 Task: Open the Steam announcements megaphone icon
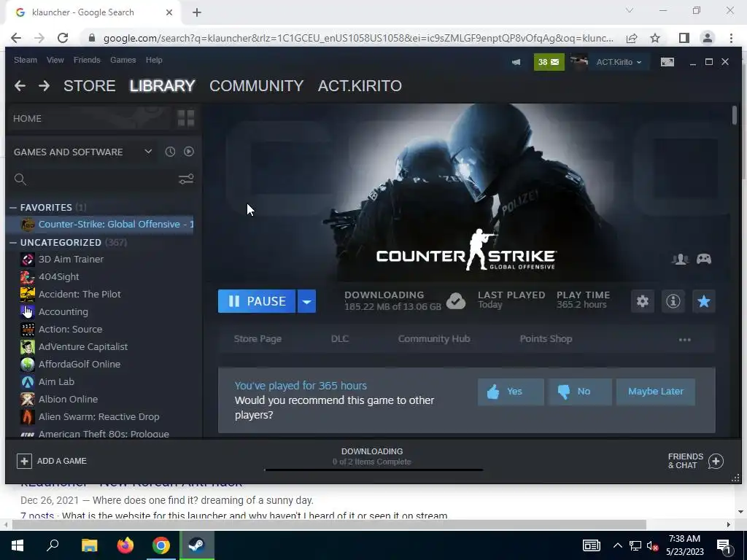tap(516, 62)
